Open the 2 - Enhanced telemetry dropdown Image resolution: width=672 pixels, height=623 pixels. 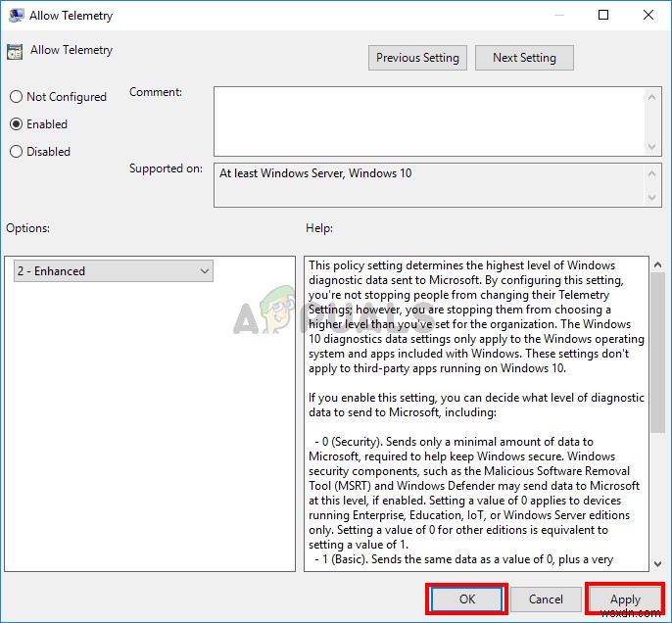[114, 271]
